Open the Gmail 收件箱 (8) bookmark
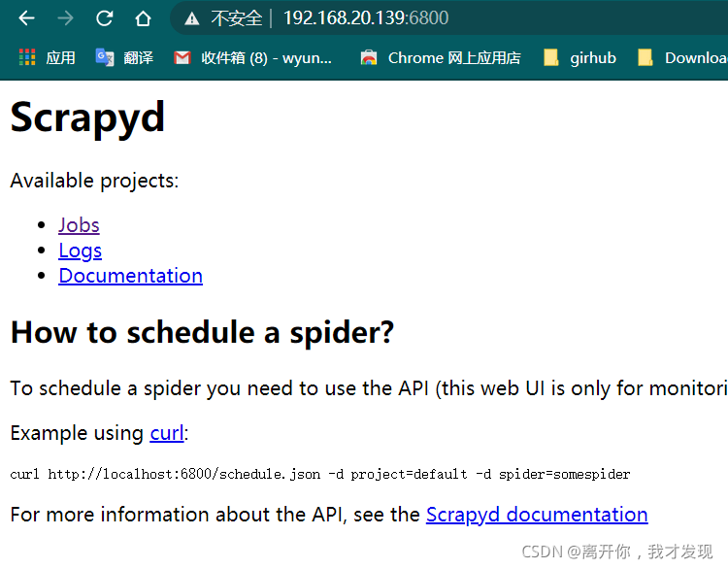This screenshot has height=569, width=728. point(253,57)
